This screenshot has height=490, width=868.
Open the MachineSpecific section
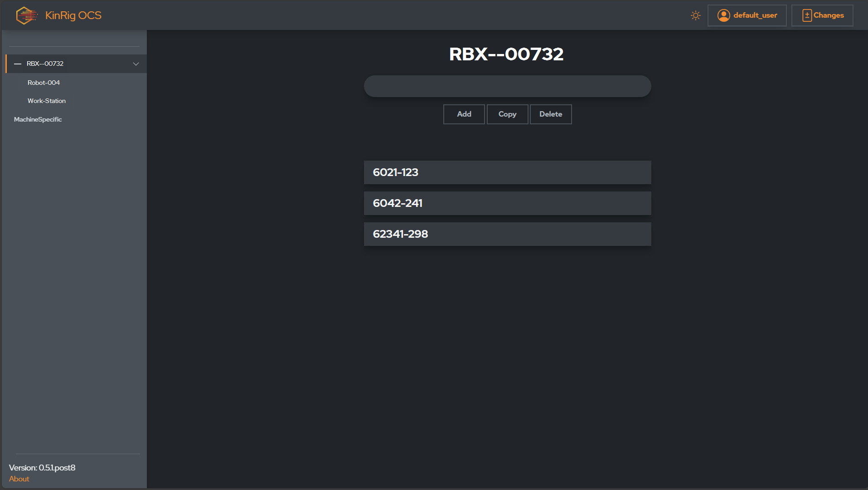click(38, 119)
